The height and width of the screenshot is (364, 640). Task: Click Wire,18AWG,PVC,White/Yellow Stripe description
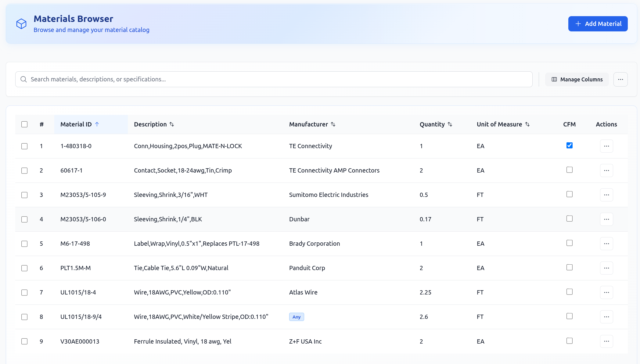point(201,317)
